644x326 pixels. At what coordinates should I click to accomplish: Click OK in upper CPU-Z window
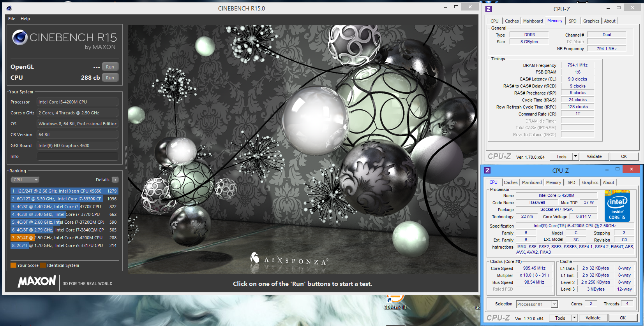pos(624,156)
